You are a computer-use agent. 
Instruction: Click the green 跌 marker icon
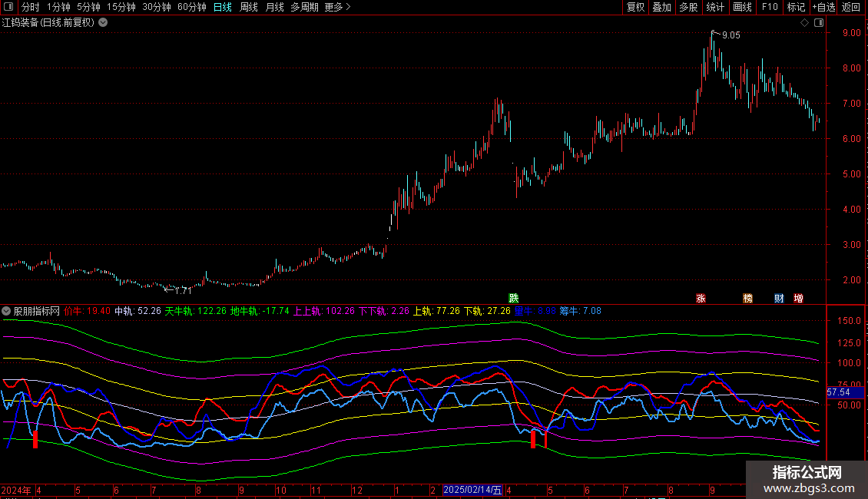[513, 298]
